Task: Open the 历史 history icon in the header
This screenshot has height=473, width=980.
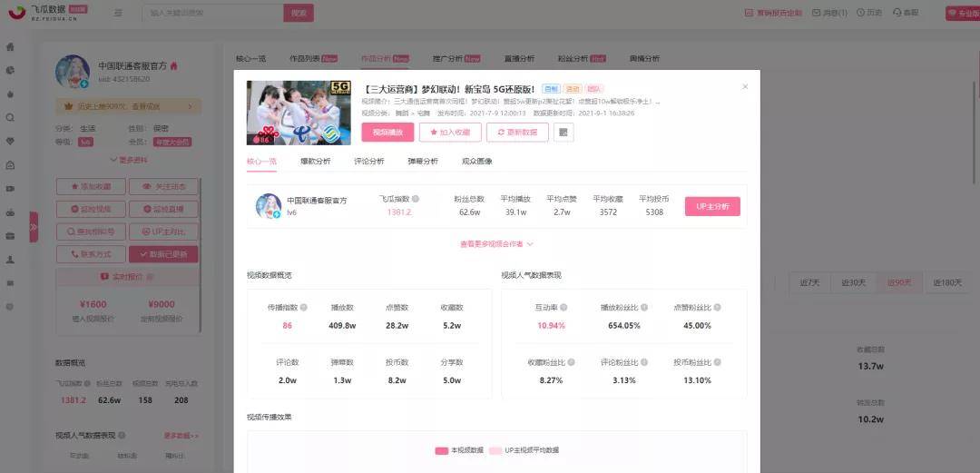Action: [869, 13]
